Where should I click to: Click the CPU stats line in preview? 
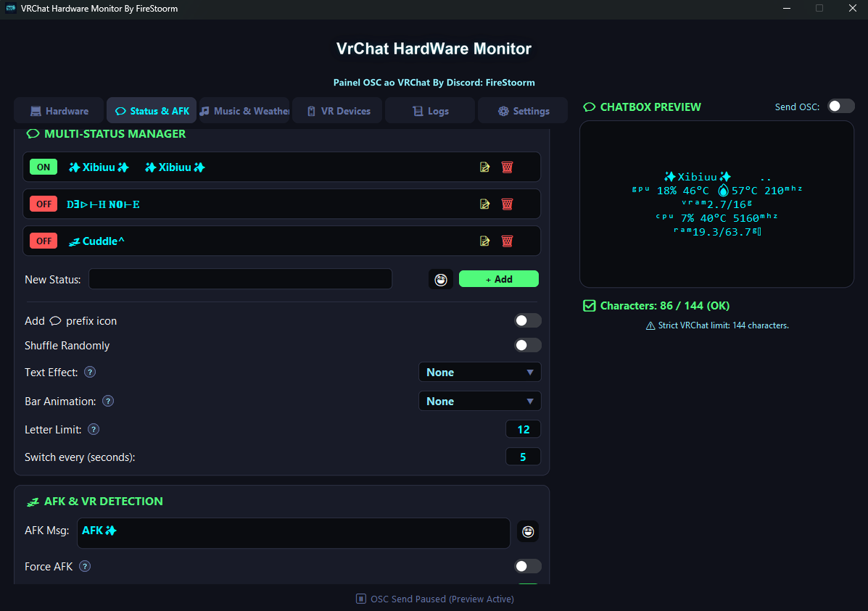[x=717, y=218]
